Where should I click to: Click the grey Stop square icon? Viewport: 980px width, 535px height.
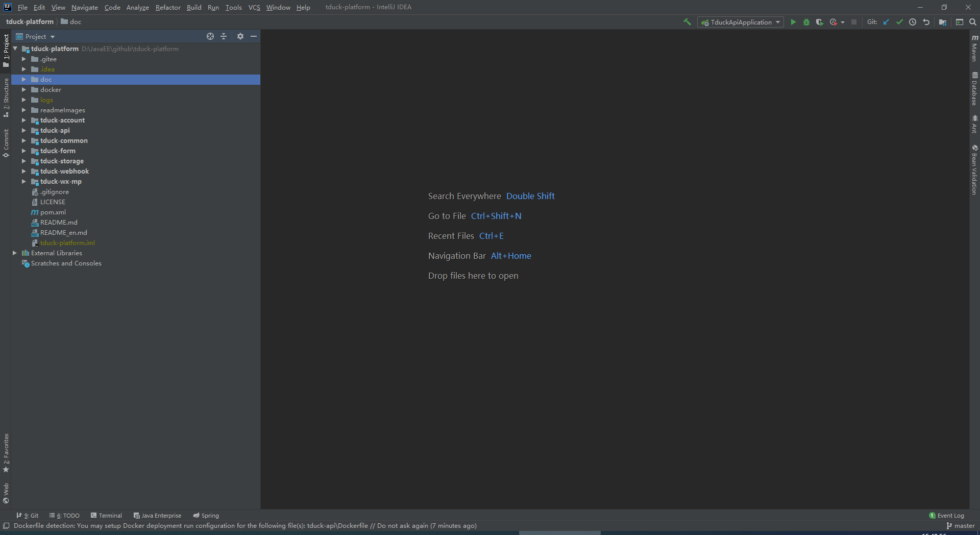click(x=854, y=22)
